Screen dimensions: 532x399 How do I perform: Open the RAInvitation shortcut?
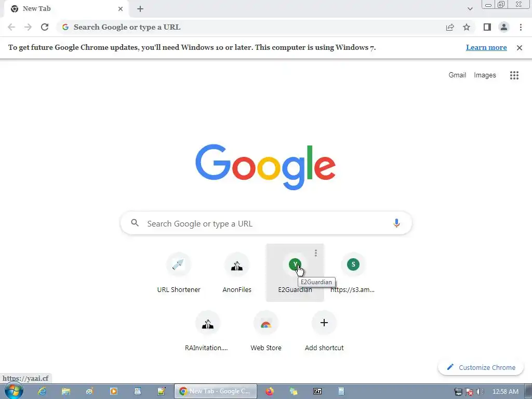click(208, 331)
